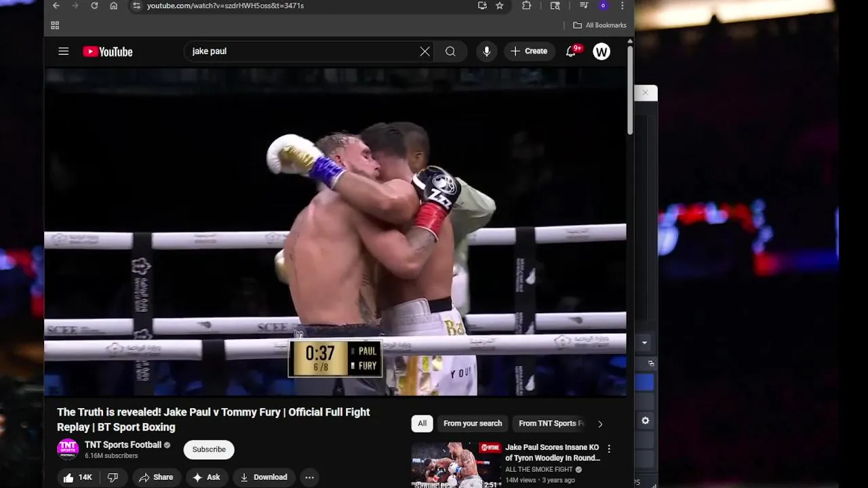Click the pop-out icon in background window
The height and width of the screenshot is (488, 868).
coord(651,364)
